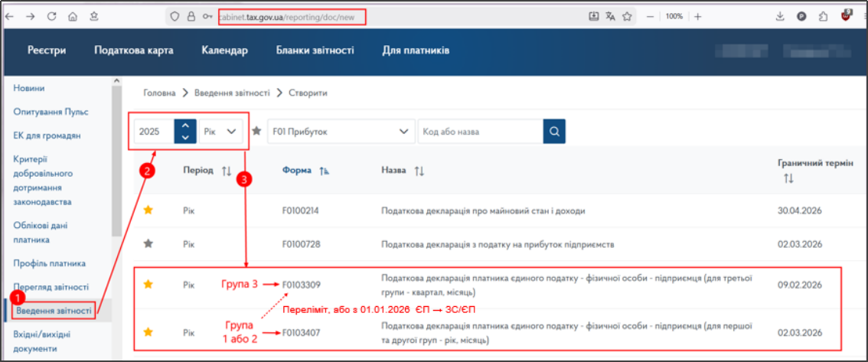Viewport: 868px width, 362px height.
Task: Click the key saved-logins icon in address bar
Action: coord(207,17)
